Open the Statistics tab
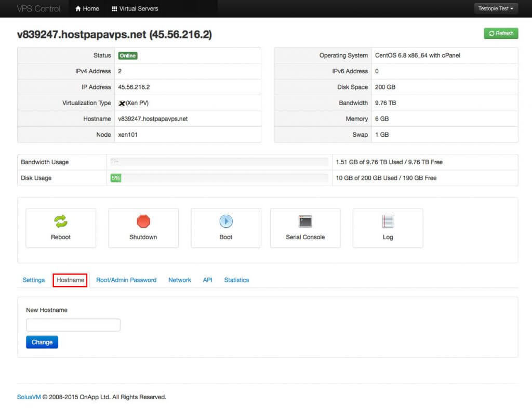This screenshot has height=418, width=532. coord(236,280)
